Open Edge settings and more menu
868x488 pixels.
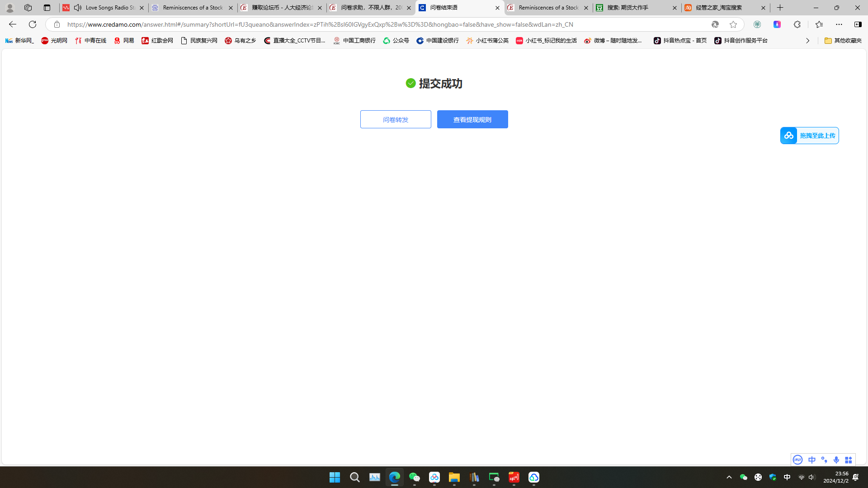tap(839, 24)
